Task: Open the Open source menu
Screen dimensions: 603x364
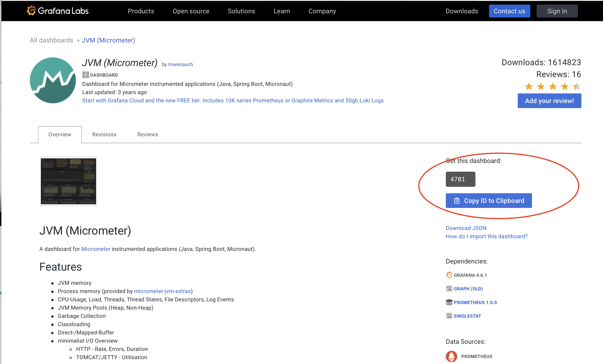Action: coord(191,11)
